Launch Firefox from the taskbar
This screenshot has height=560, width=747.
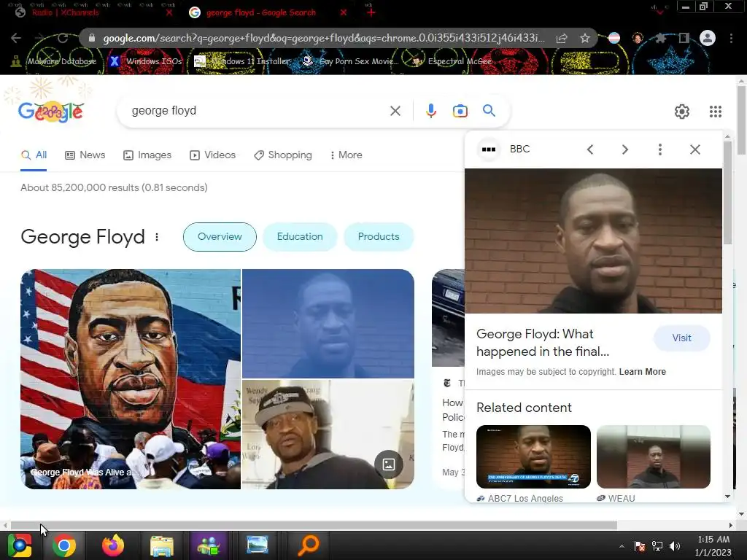pos(113,545)
